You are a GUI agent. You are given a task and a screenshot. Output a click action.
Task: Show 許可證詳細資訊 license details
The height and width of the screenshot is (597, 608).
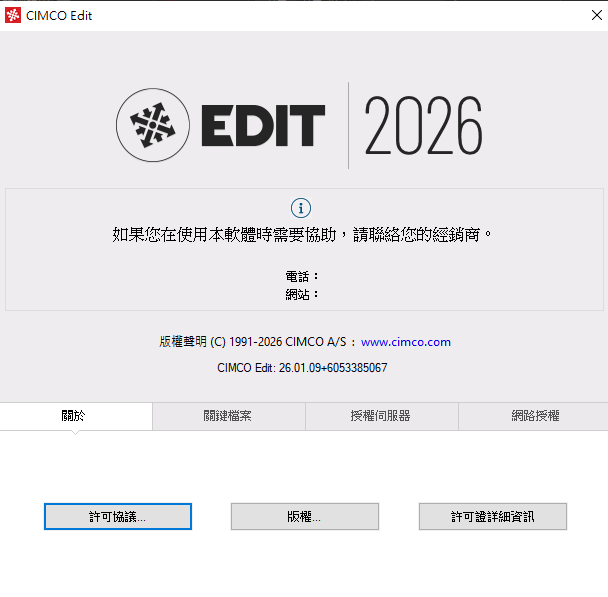pyautogui.click(x=493, y=516)
